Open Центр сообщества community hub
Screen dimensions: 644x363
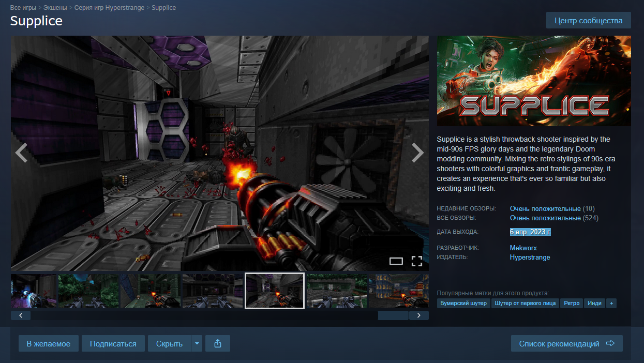pyautogui.click(x=589, y=21)
